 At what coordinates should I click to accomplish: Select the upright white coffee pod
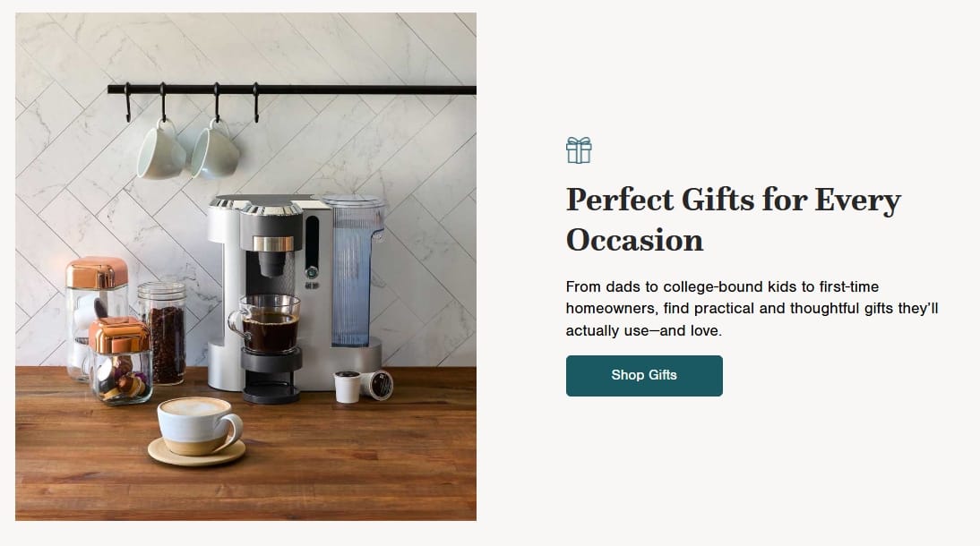(x=347, y=387)
